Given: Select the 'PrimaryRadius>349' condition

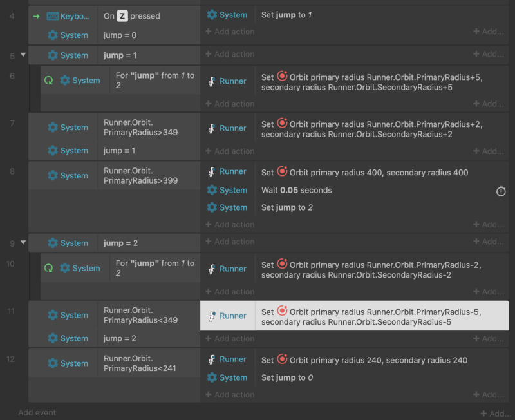Looking at the screenshot, I should coord(140,128).
